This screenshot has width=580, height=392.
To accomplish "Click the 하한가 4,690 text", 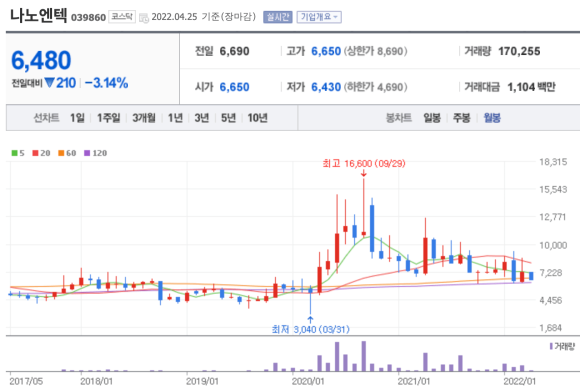I will 376,87.
